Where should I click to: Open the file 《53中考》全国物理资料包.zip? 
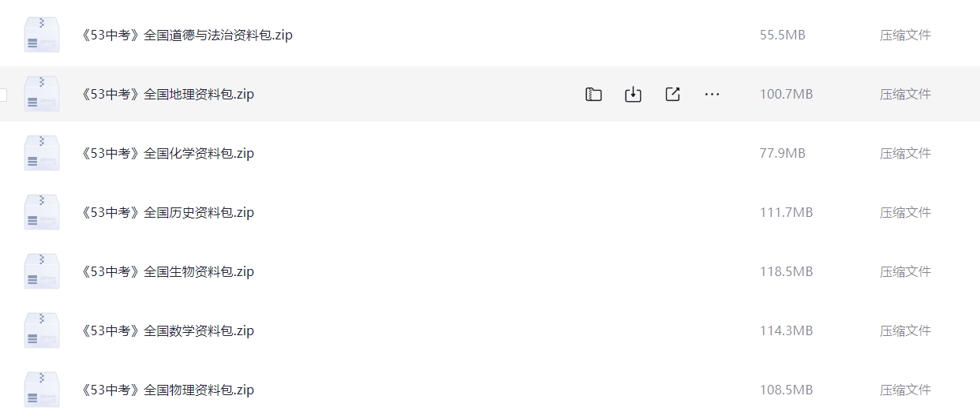pyautogui.click(x=167, y=390)
